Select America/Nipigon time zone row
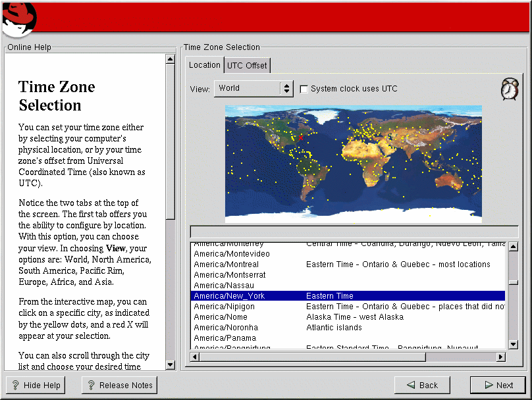This screenshot has height=400, width=532. click(348, 306)
